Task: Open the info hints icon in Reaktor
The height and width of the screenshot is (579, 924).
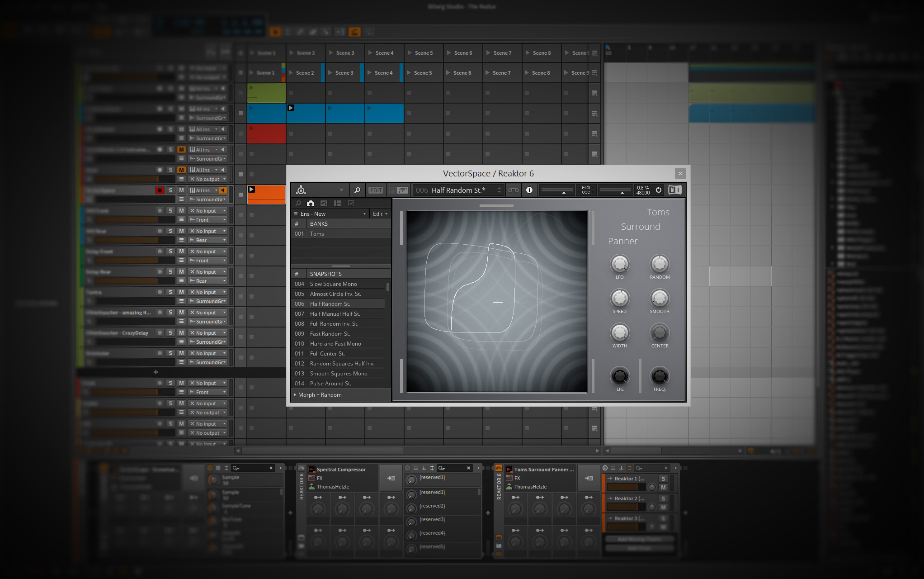Action: pyautogui.click(x=529, y=190)
